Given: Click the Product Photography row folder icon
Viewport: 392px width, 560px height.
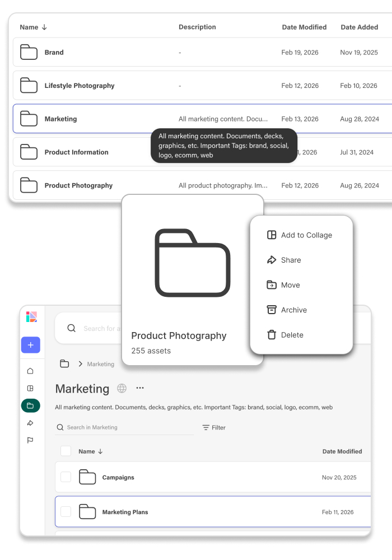Looking at the screenshot, I should (x=29, y=185).
